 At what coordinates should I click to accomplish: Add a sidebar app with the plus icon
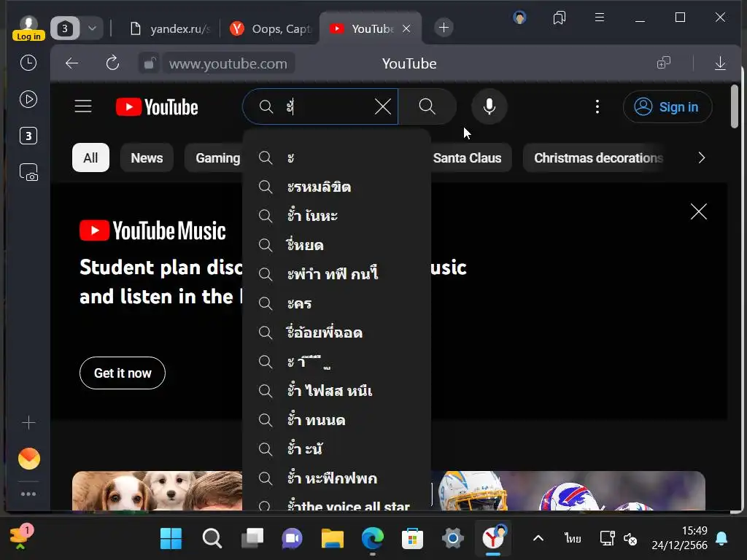(28, 422)
